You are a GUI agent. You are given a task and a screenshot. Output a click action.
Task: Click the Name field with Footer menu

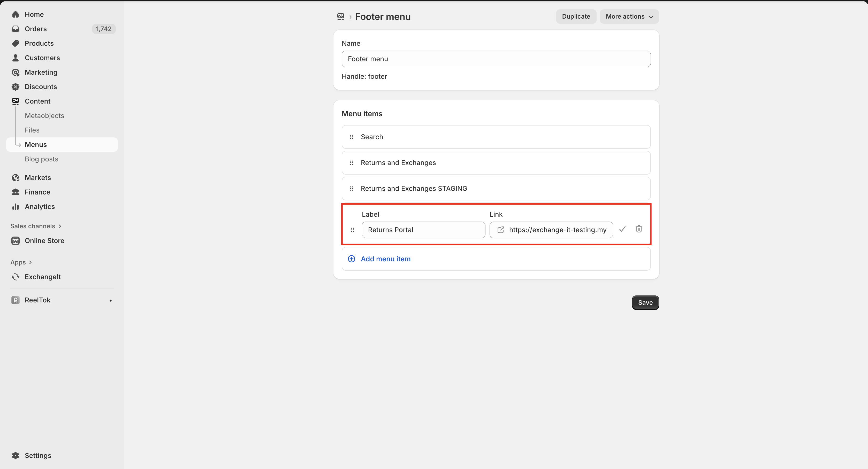[x=496, y=59]
